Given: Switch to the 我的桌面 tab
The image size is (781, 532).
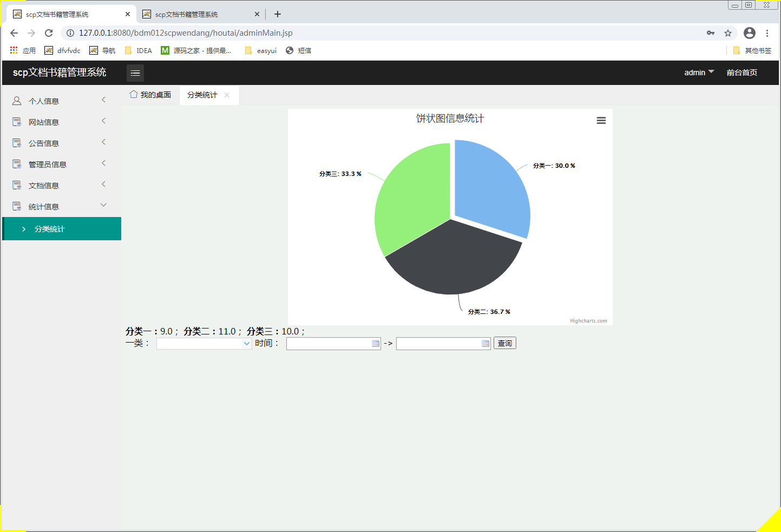Looking at the screenshot, I should (x=150, y=95).
